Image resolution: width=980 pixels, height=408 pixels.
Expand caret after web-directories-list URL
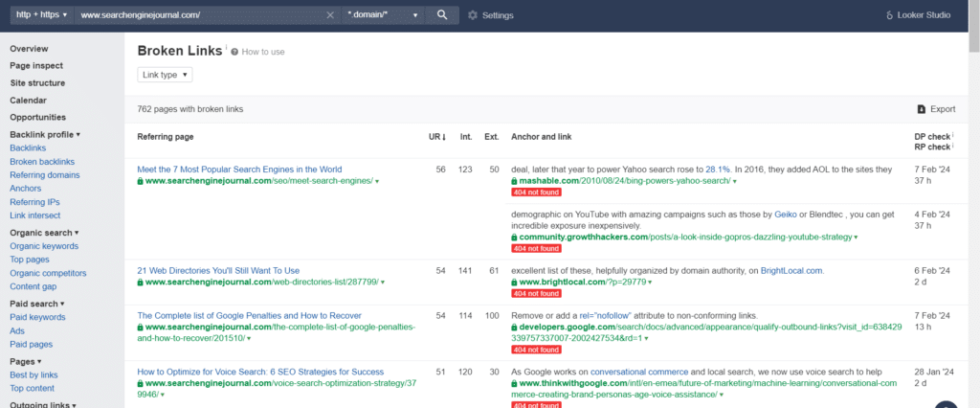tap(383, 283)
